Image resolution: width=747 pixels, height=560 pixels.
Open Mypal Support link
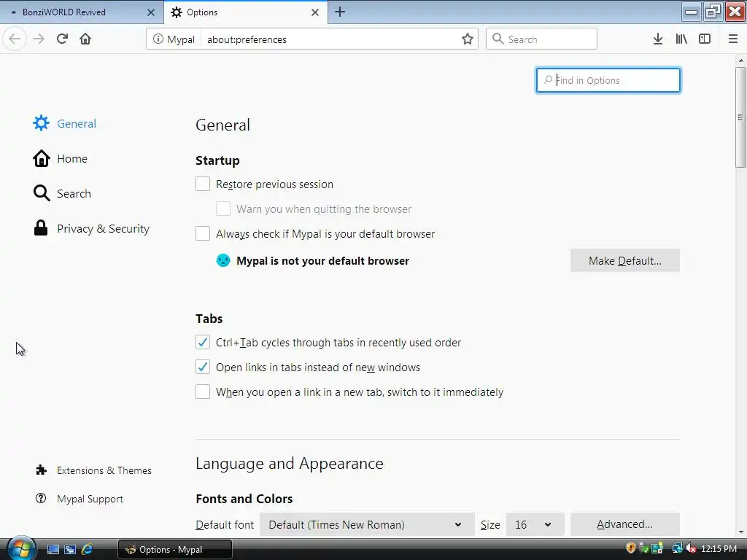pyautogui.click(x=79, y=499)
